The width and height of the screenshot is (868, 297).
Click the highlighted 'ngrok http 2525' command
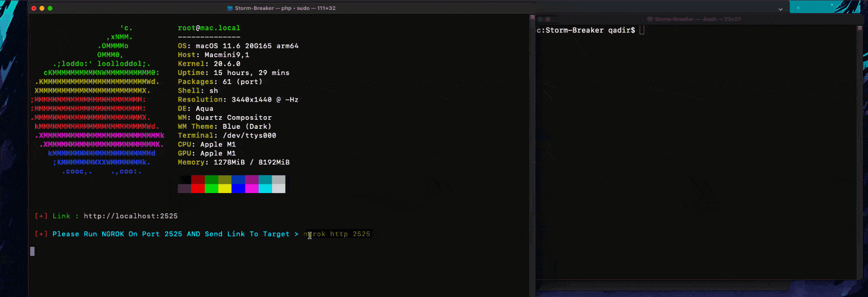pyautogui.click(x=337, y=234)
